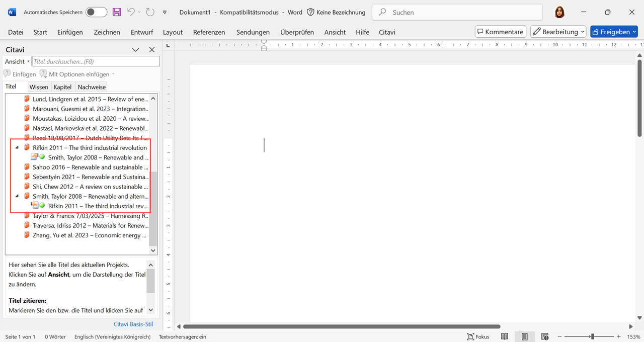Image resolution: width=644 pixels, height=342 pixels.
Task: Switch to Web Layout view icon
Action: click(x=544, y=336)
